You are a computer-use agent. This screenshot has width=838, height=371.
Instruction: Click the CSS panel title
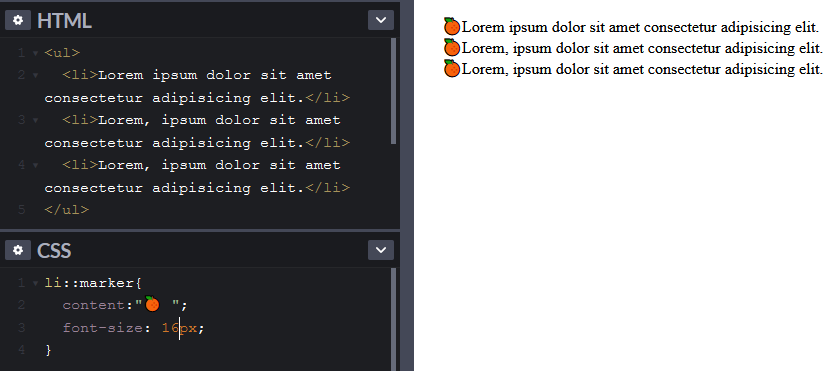tap(54, 250)
